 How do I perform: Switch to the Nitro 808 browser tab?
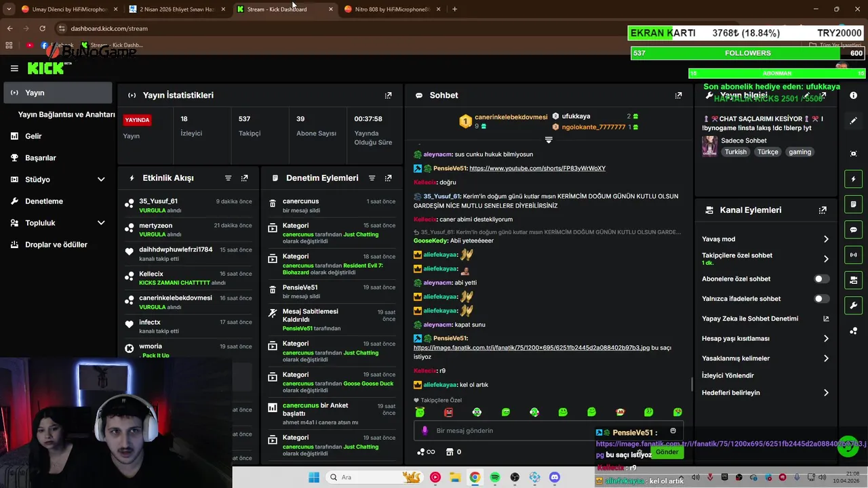click(x=391, y=9)
